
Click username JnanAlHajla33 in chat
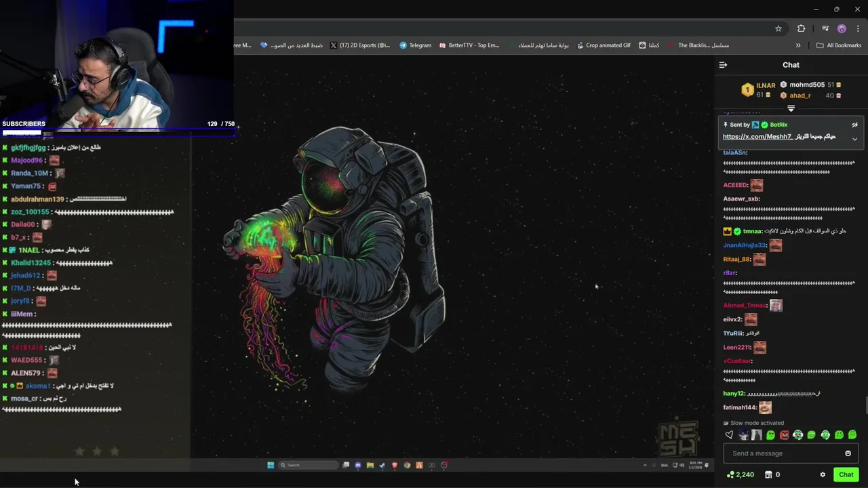pyautogui.click(x=745, y=245)
